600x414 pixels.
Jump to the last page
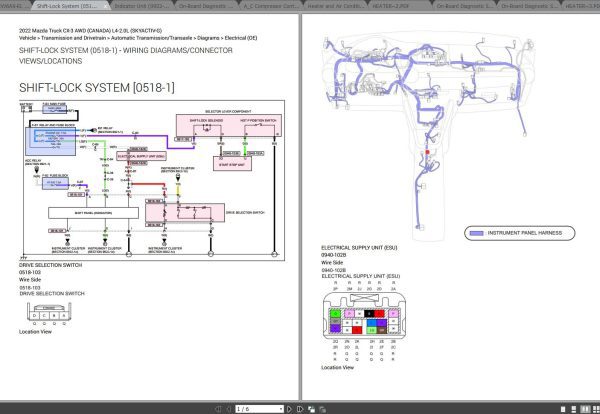(300, 409)
